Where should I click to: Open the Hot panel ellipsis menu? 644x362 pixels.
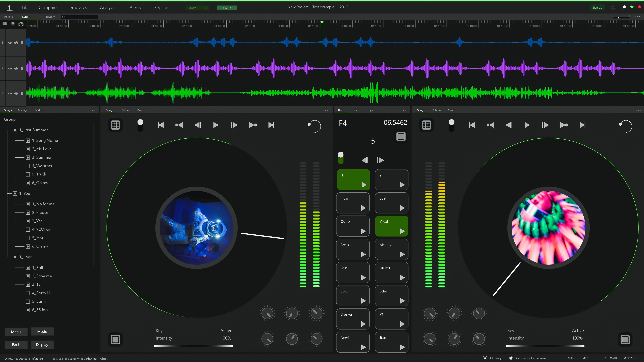tap(405, 110)
